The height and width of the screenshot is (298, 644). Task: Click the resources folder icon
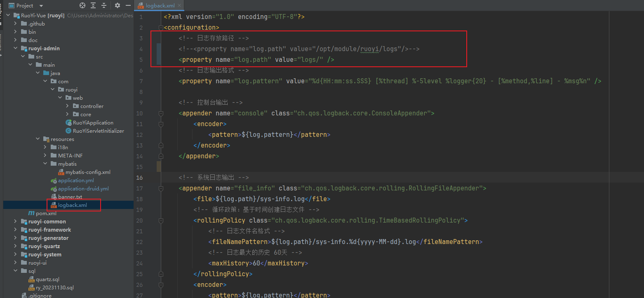click(46, 139)
